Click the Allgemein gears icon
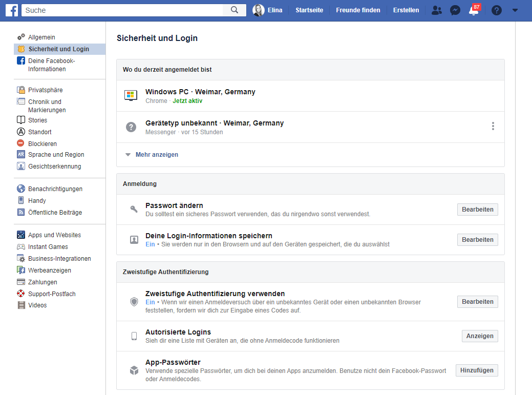Viewport: 532px width, 395px height. pyautogui.click(x=21, y=37)
